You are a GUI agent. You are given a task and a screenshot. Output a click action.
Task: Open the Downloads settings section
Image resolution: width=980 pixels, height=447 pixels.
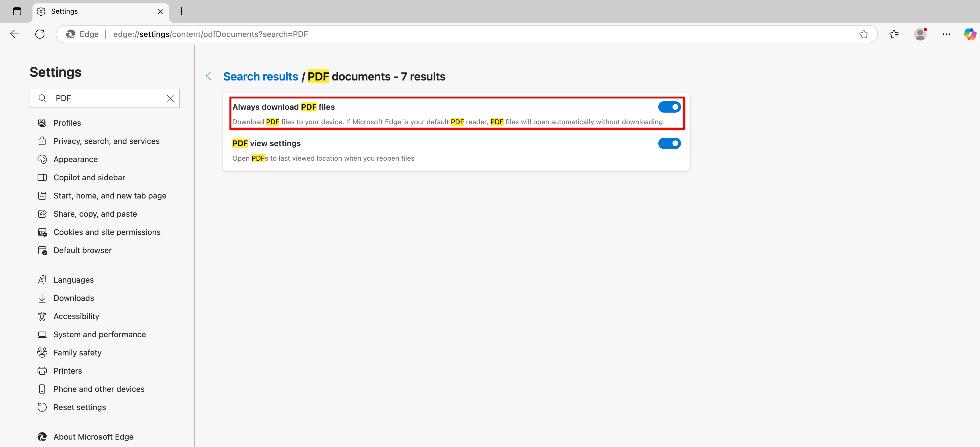pyautogui.click(x=73, y=298)
